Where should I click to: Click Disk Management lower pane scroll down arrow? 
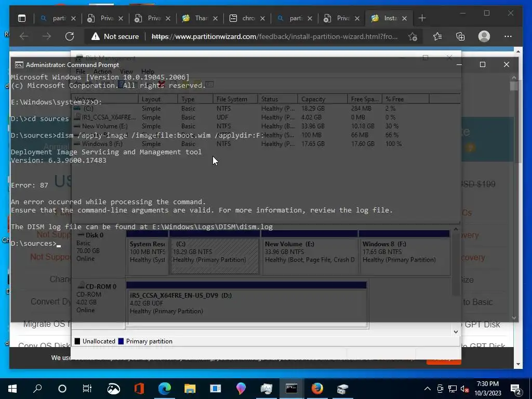coord(456,331)
